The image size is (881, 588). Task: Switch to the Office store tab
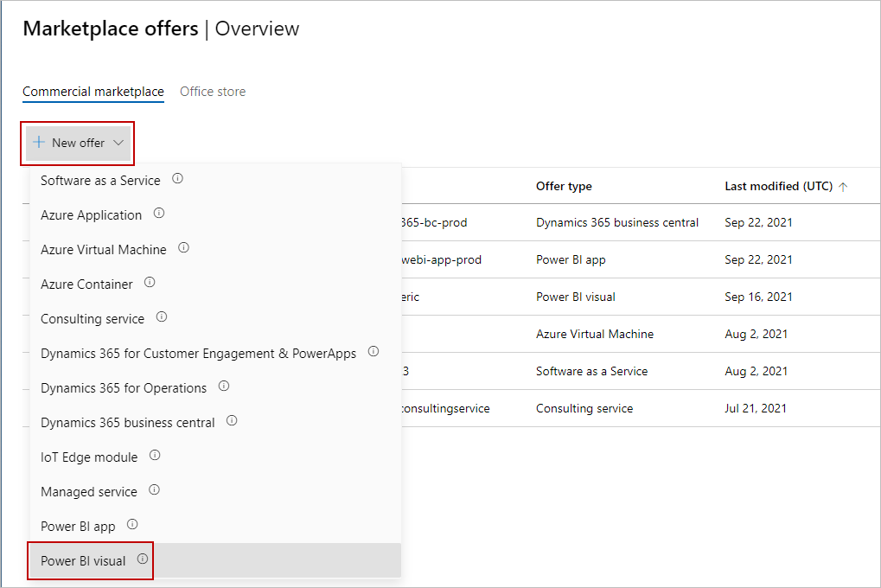click(213, 92)
